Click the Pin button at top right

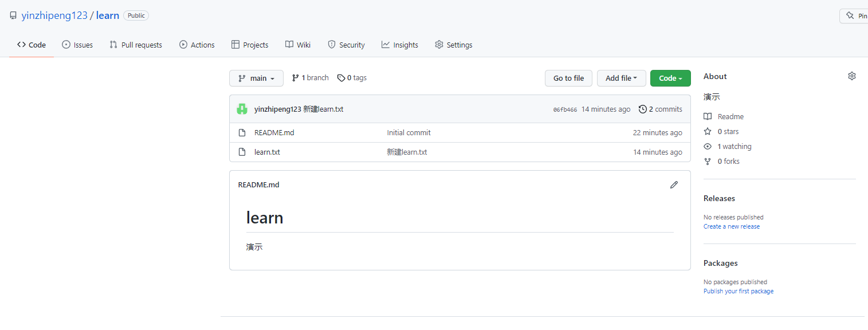pyautogui.click(x=854, y=16)
